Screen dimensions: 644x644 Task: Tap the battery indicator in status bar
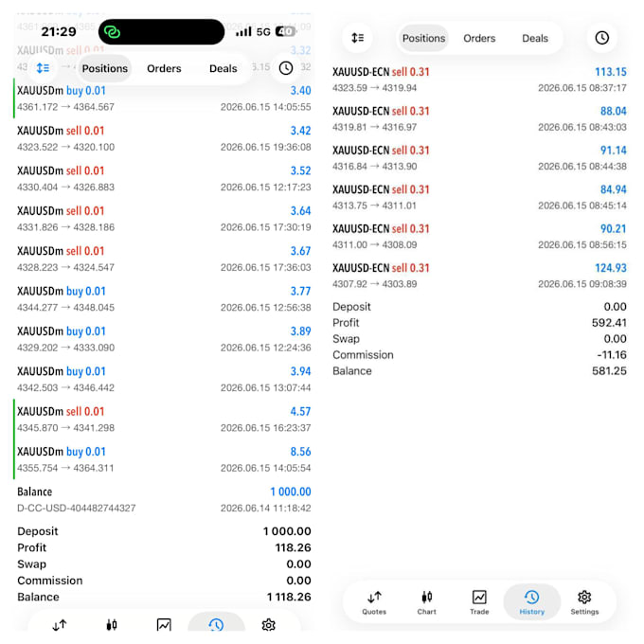pyautogui.click(x=285, y=31)
